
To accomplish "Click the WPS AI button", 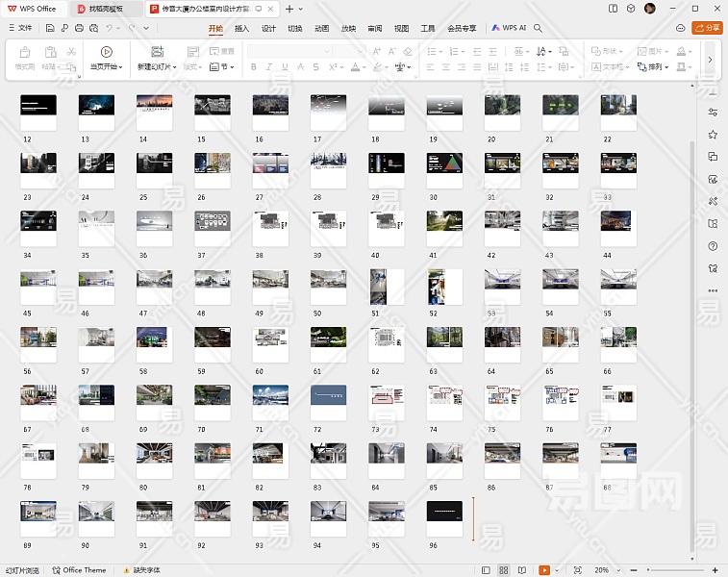I will click(x=510, y=28).
